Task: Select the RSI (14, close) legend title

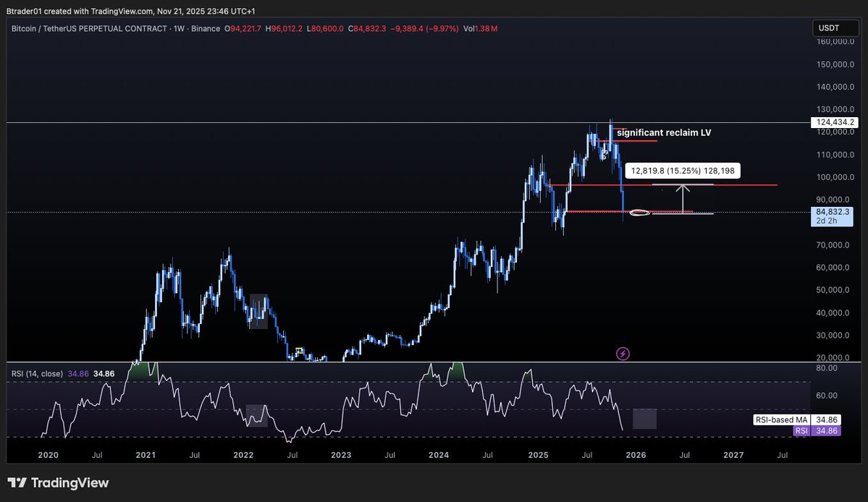Action: coord(38,374)
